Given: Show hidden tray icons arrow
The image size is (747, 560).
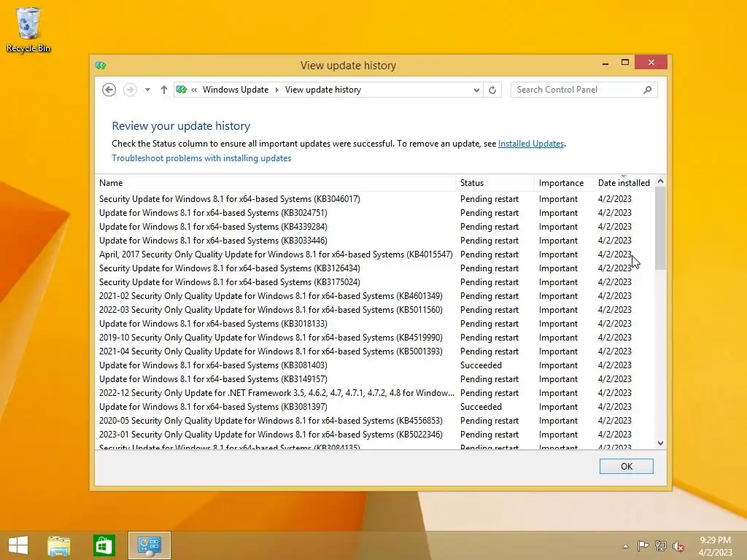Looking at the screenshot, I should (x=625, y=546).
